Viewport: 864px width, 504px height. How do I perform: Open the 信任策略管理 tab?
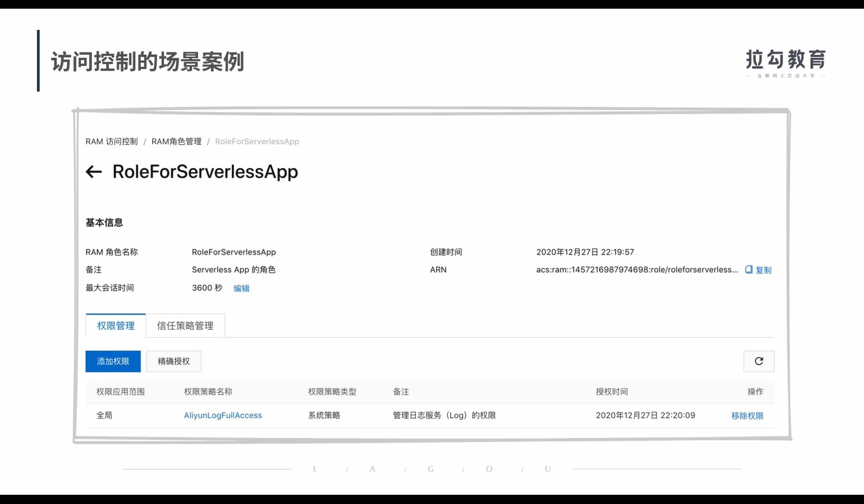(185, 326)
